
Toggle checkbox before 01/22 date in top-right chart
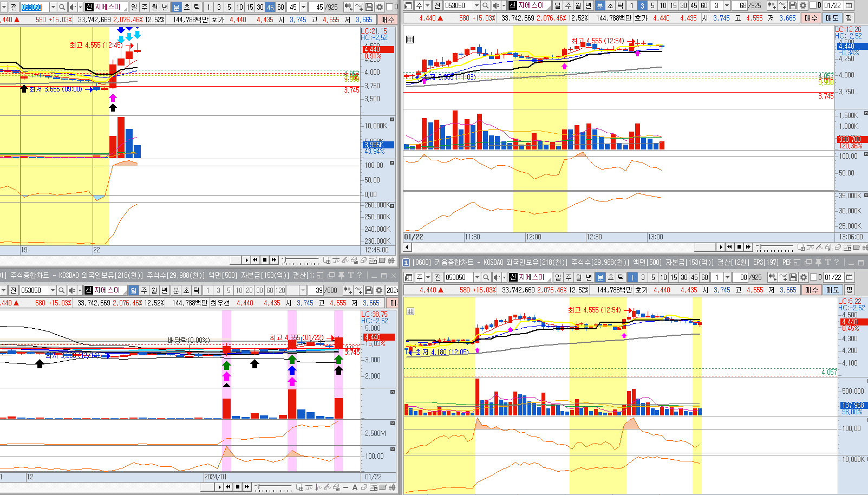(813, 5)
